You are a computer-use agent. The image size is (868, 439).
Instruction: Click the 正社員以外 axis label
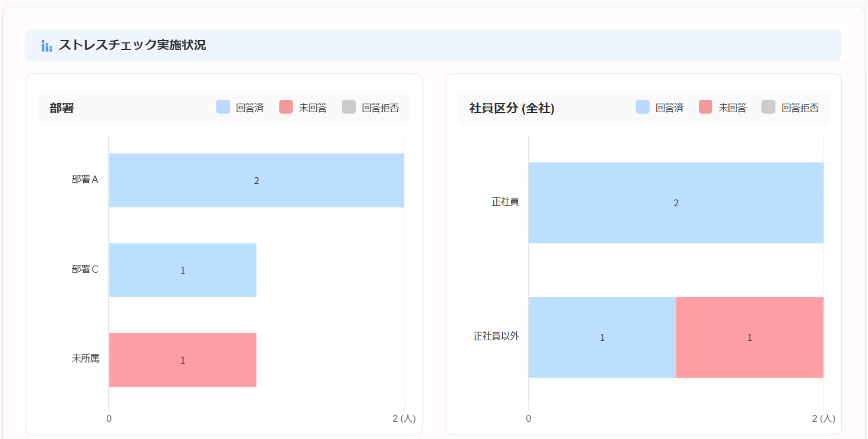496,336
